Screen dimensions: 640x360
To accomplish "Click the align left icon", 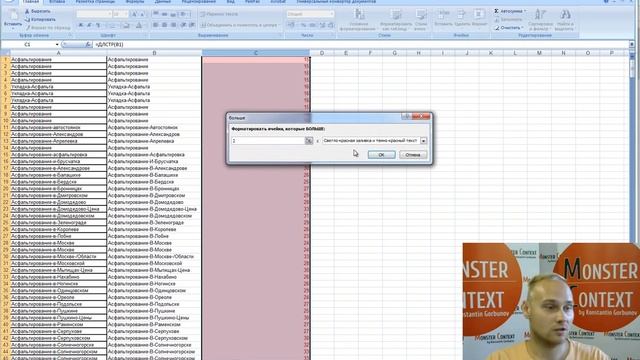I will [x=156, y=25].
